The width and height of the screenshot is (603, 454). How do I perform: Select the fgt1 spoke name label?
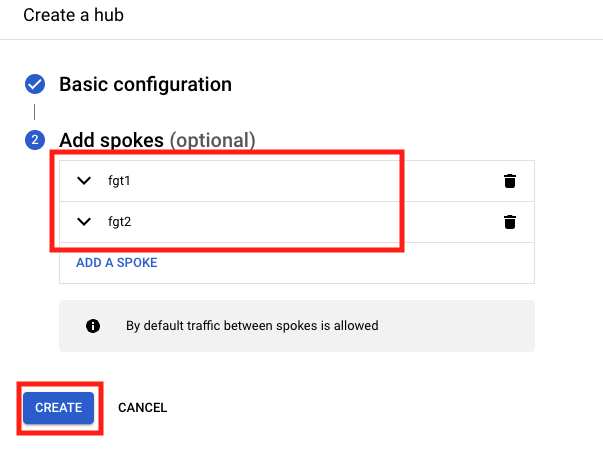pyautogui.click(x=119, y=181)
